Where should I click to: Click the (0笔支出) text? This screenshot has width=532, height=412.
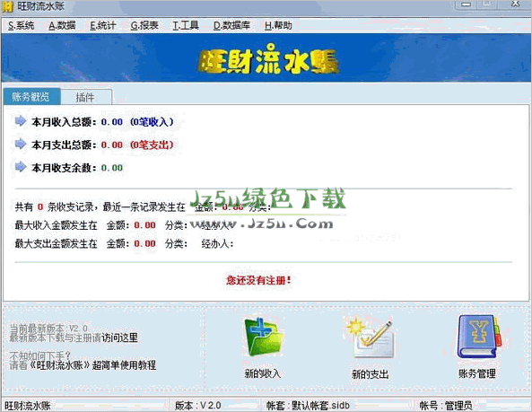pos(152,145)
